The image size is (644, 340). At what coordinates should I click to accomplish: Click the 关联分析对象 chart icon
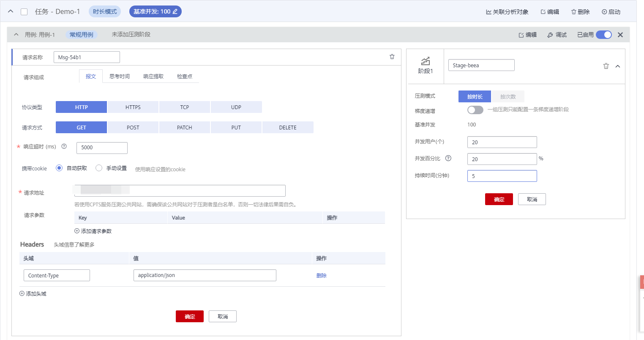[x=488, y=12]
